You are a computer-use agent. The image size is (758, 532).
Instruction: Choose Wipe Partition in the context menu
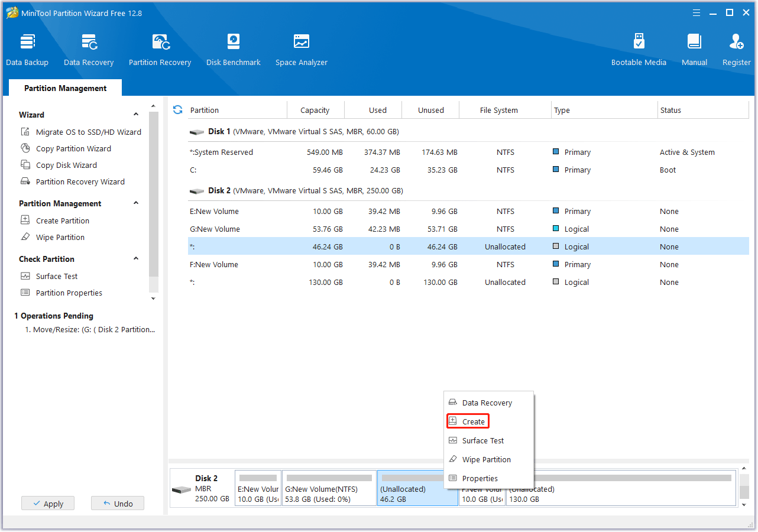pyautogui.click(x=488, y=460)
